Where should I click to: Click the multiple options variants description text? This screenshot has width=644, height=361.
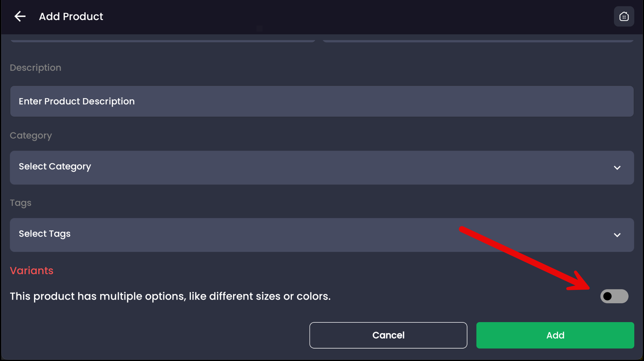click(x=170, y=296)
